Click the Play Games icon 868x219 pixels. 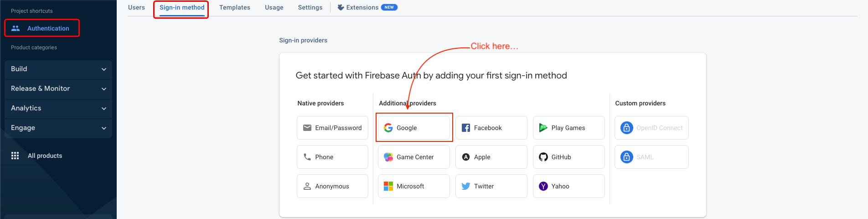coord(543,128)
